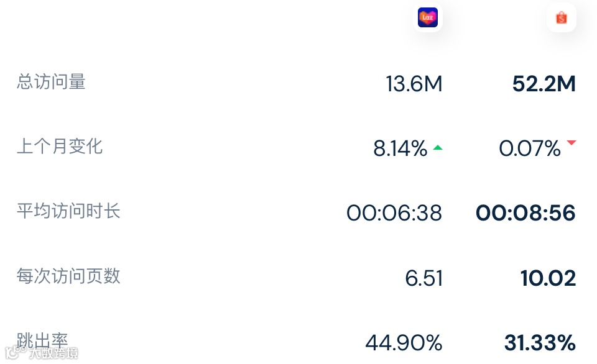The image size is (597, 364).
Task: Click Lazada monthly change 8.14%
Action: 400,148
